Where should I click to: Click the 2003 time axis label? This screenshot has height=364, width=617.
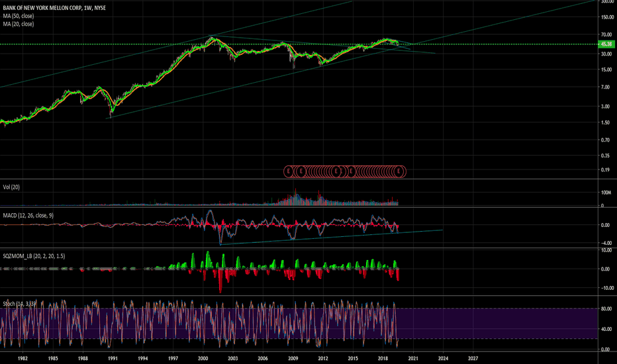coord(233,359)
